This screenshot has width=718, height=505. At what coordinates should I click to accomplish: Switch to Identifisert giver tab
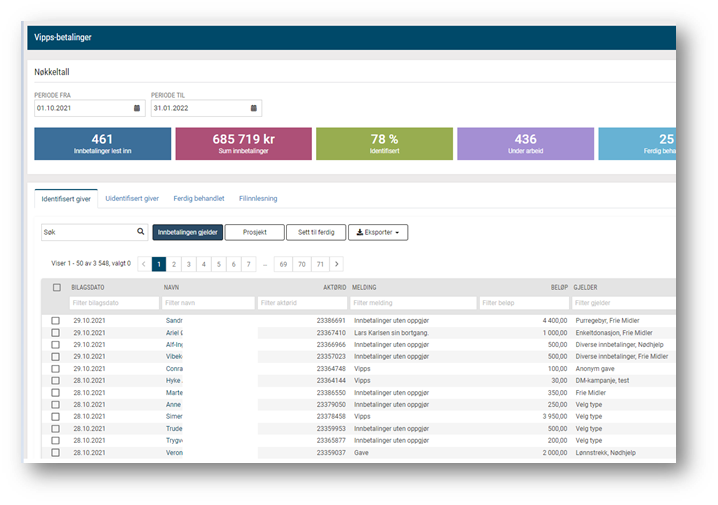point(66,199)
